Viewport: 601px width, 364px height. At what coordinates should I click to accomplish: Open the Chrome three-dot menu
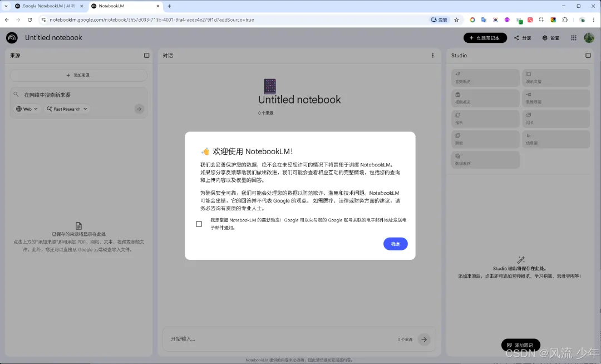[x=593, y=20]
